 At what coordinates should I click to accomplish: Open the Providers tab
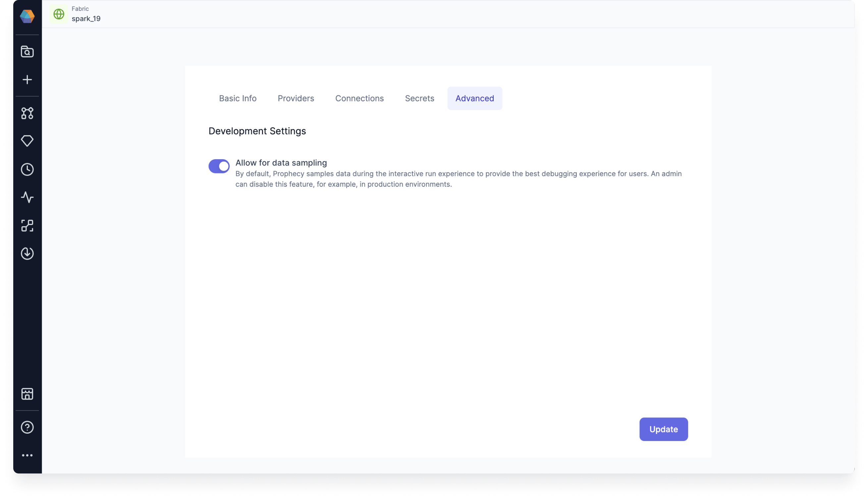coord(296,98)
